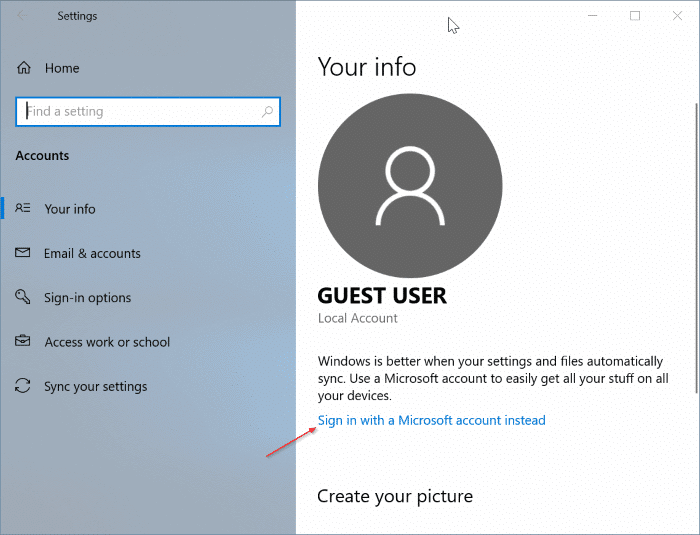
Task: Close the Settings window
Action: pyautogui.click(x=677, y=16)
